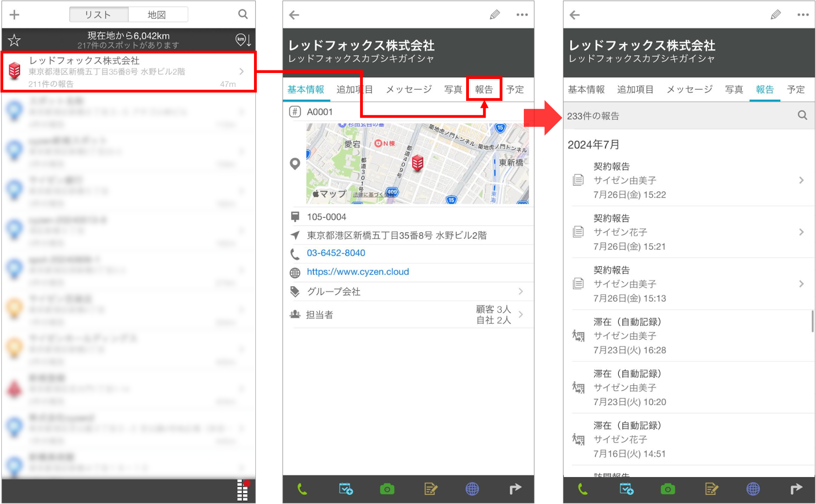Tap directions arrow in right toolbar
The height and width of the screenshot is (504, 816).
[796, 489]
